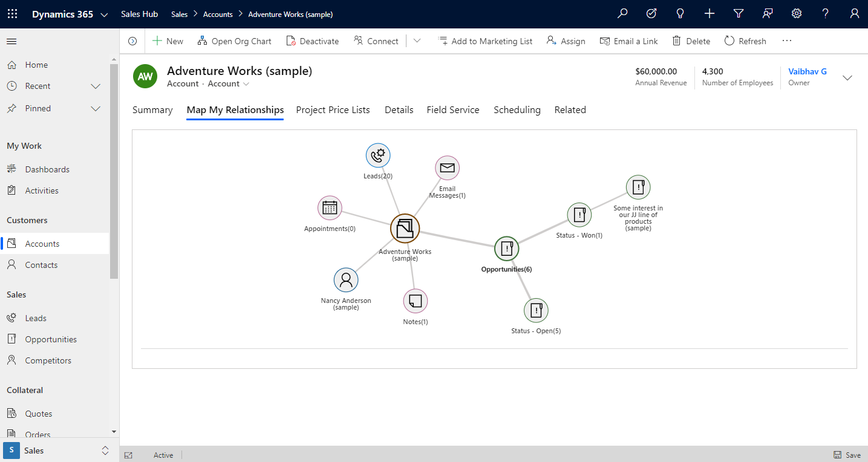Open the settings gear icon

(x=797, y=14)
